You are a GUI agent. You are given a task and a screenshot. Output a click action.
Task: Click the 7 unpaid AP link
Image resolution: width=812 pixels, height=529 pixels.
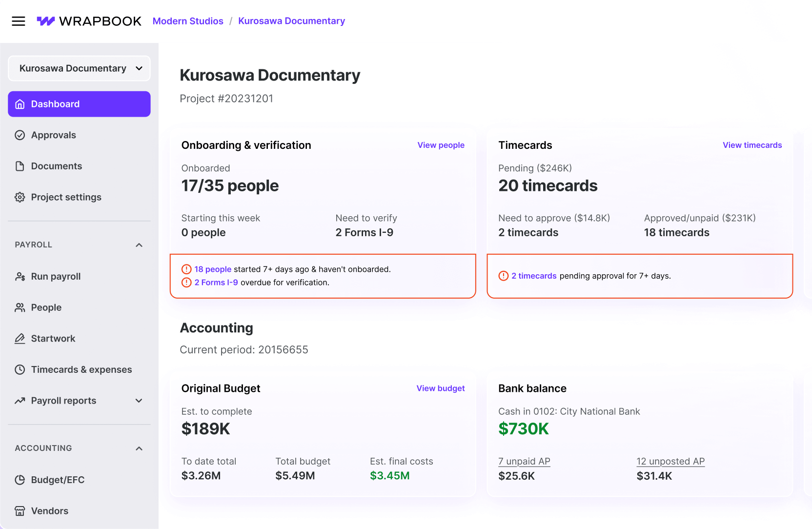pos(524,461)
